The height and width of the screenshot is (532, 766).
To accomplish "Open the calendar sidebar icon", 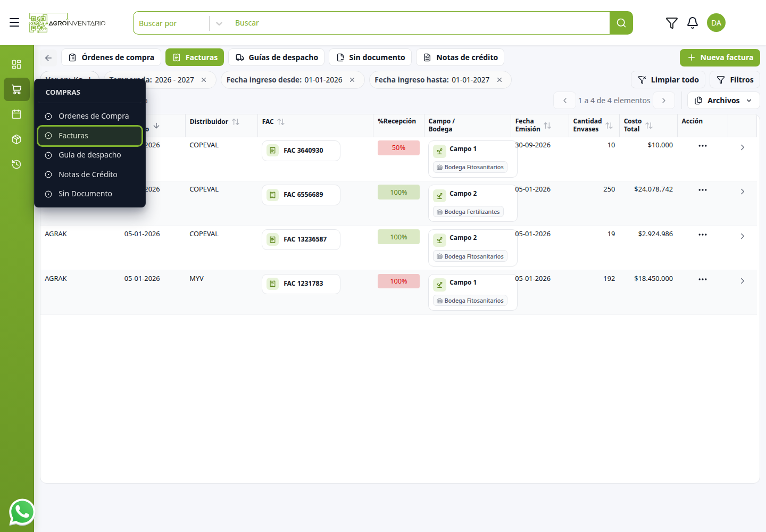I will click(x=16, y=114).
